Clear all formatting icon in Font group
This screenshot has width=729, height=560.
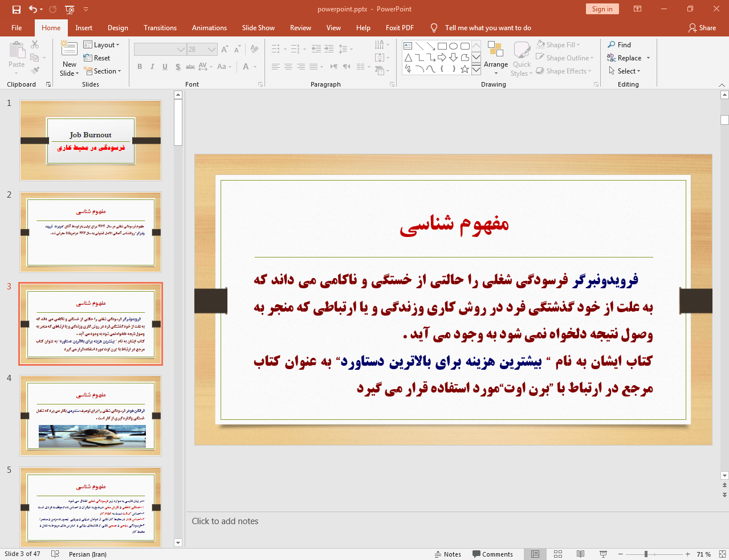pyautogui.click(x=254, y=49)
